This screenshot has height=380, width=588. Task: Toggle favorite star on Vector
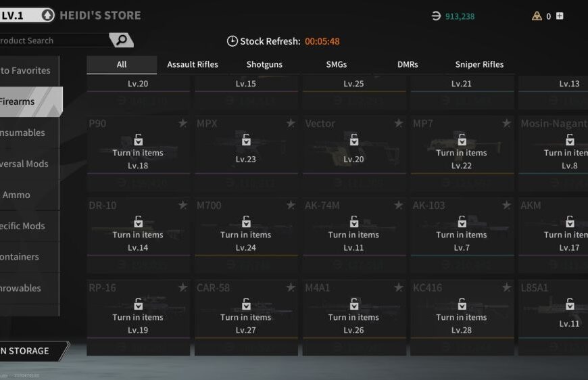point(399,123)
